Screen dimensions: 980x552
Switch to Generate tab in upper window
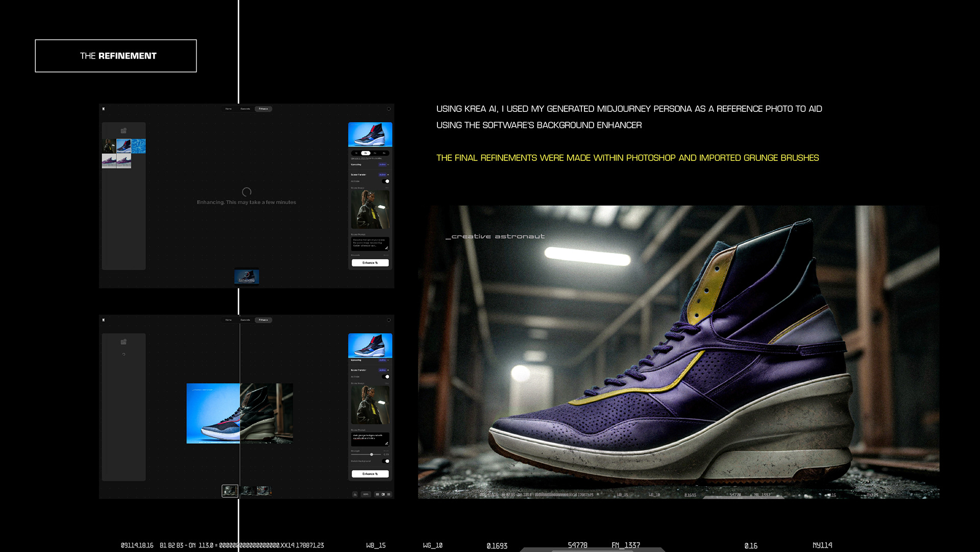246,109
